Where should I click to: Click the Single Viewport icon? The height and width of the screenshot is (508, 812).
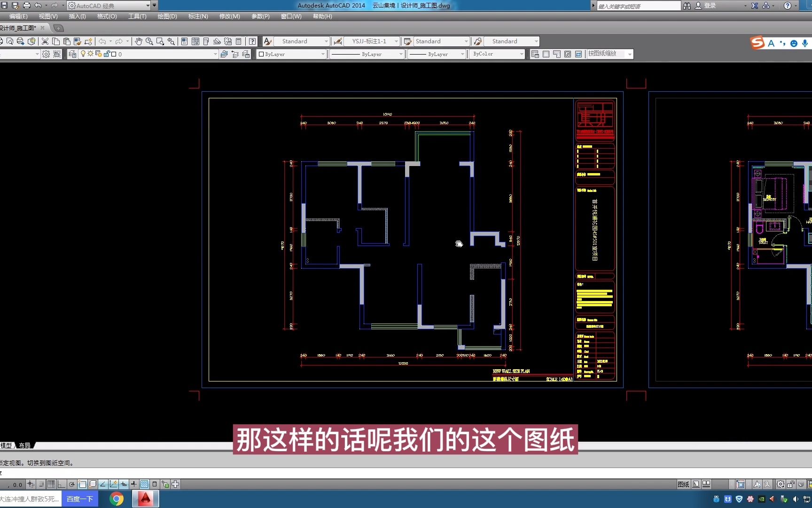click(x=546, y=54)
